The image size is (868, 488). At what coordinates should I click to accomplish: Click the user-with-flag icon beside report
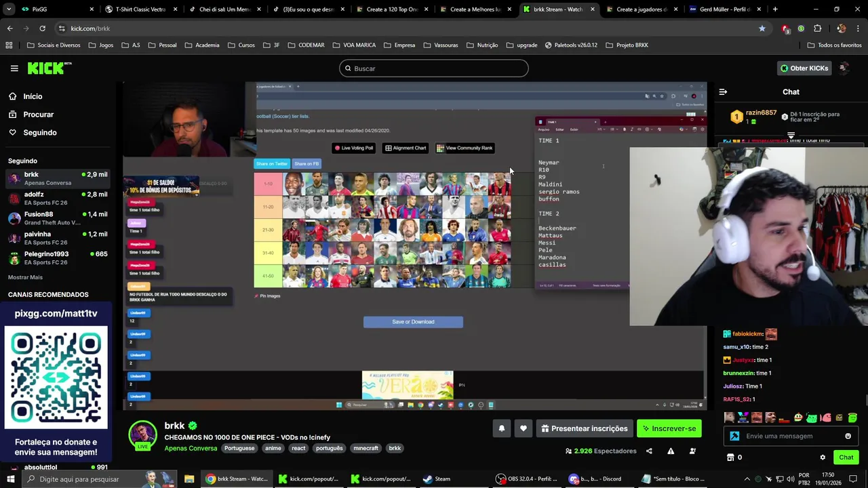click(692, 451)
